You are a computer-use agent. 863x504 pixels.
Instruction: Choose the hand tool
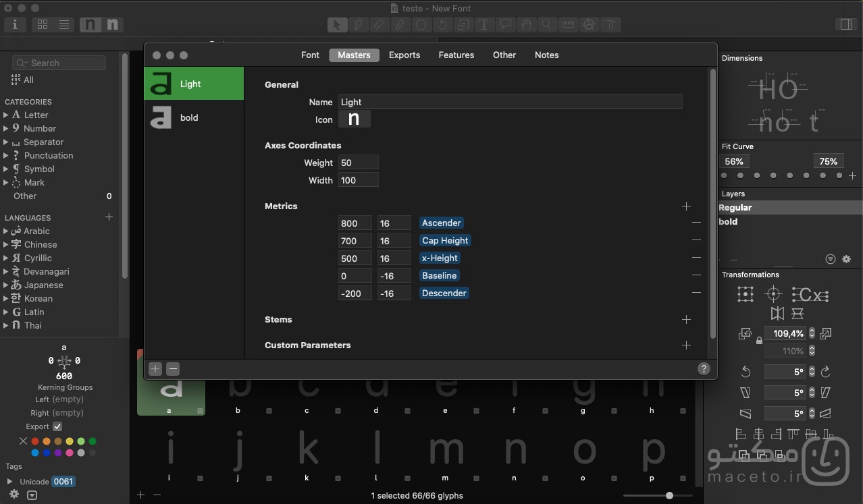pos(526,25)
